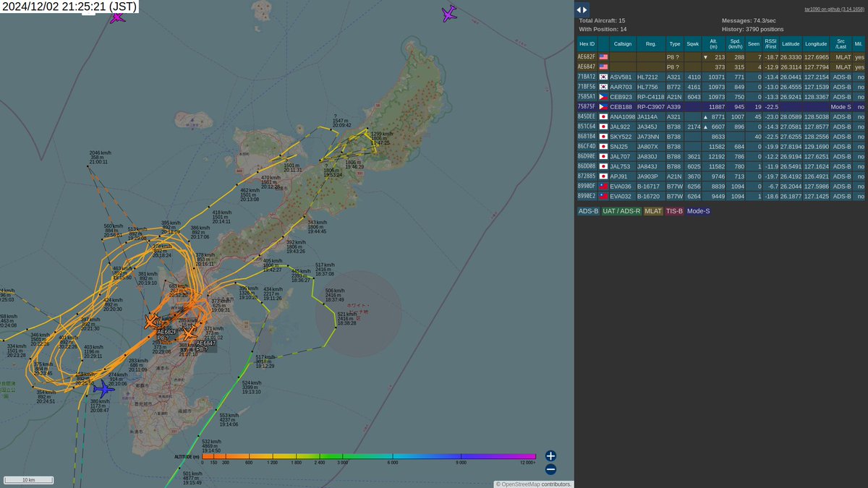Open the tar1090 on github link
The width and height of the screenshot is (868, 488).
point(835,9)
